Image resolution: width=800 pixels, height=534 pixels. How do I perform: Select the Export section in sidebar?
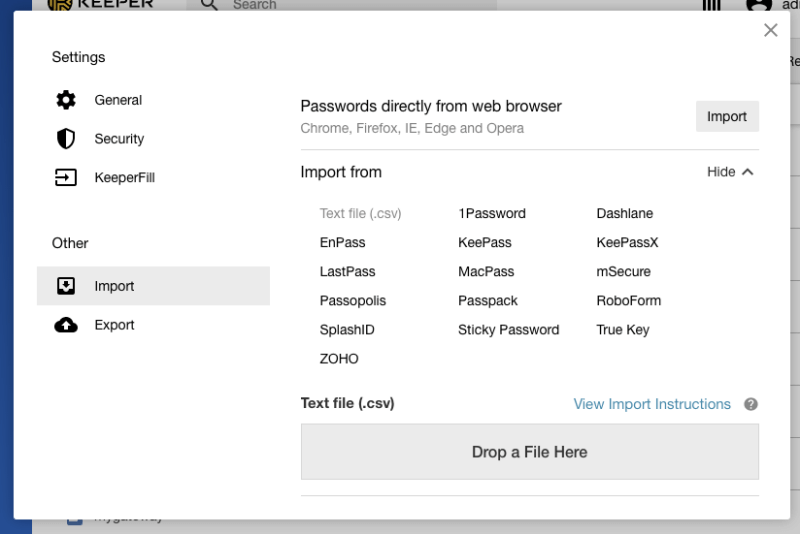coord(153,325)
